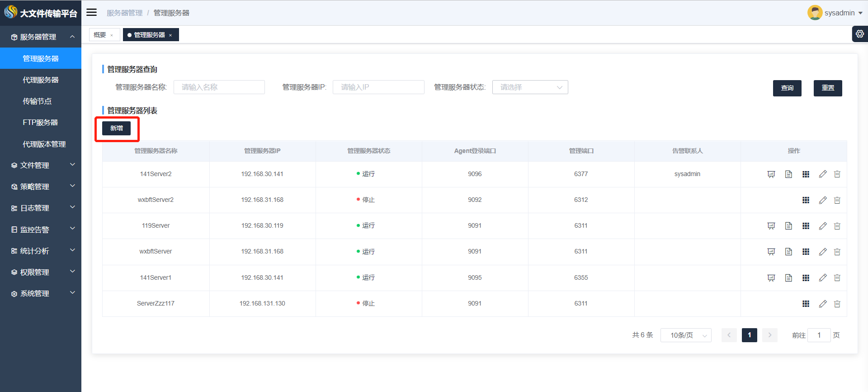868x392 pixels.
Task: Open the settings gear icon at top right
Action: click(x=859, y=34)
